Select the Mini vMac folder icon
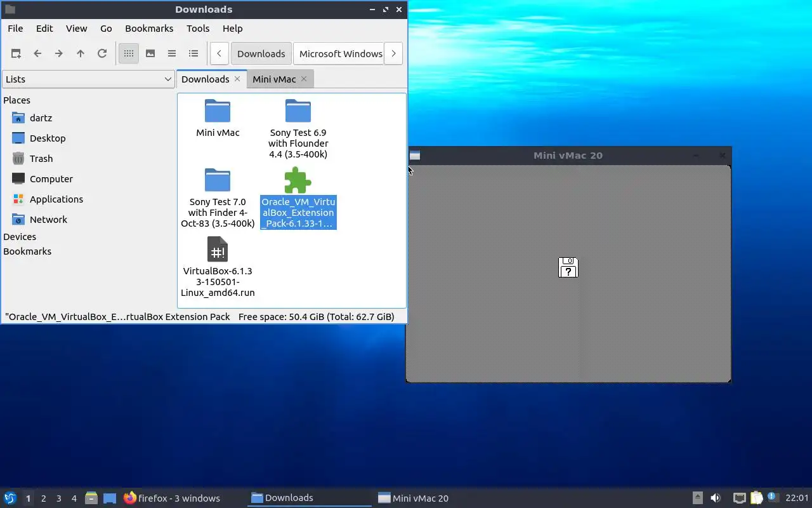The image size is (812, 508). (x=218, y=111)
